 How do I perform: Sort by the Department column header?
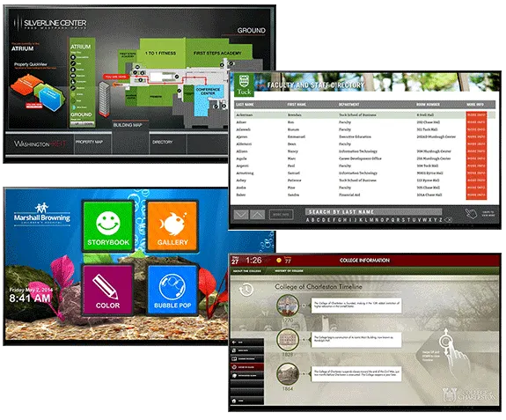348,104
